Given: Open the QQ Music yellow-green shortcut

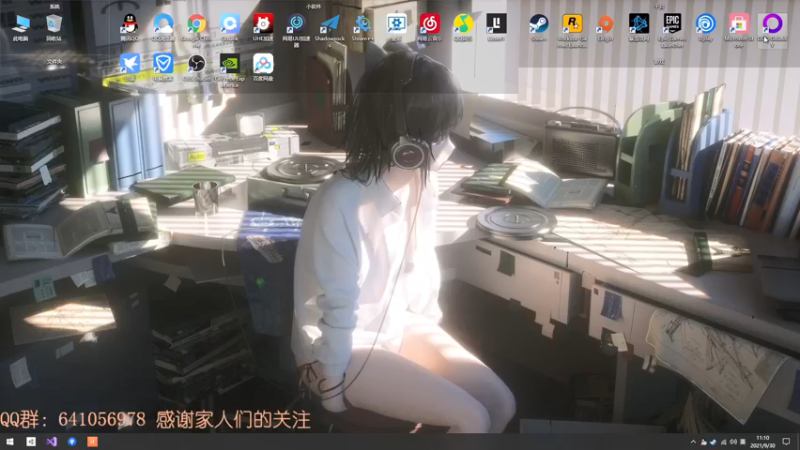Looking at the screenshot, I should tap(463, 27).
